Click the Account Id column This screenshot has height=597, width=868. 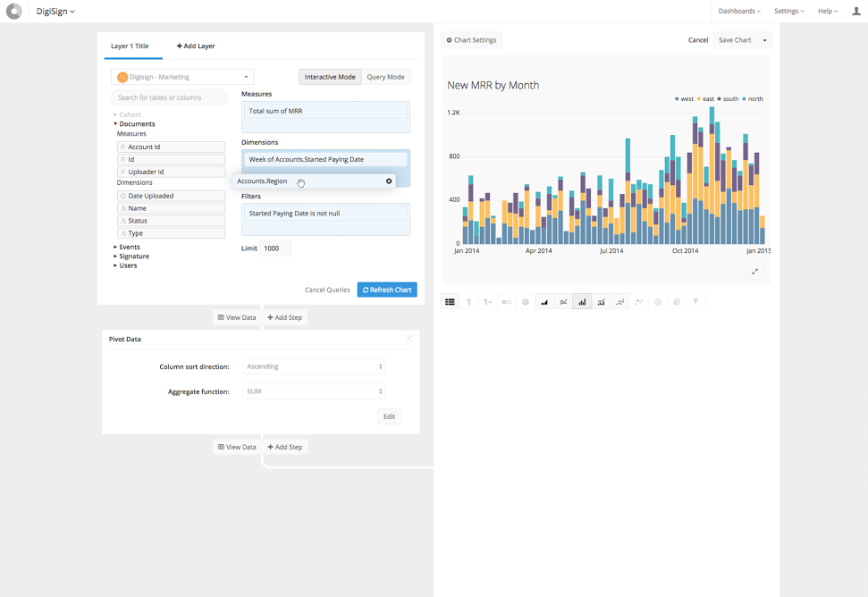tap(171, 147)
